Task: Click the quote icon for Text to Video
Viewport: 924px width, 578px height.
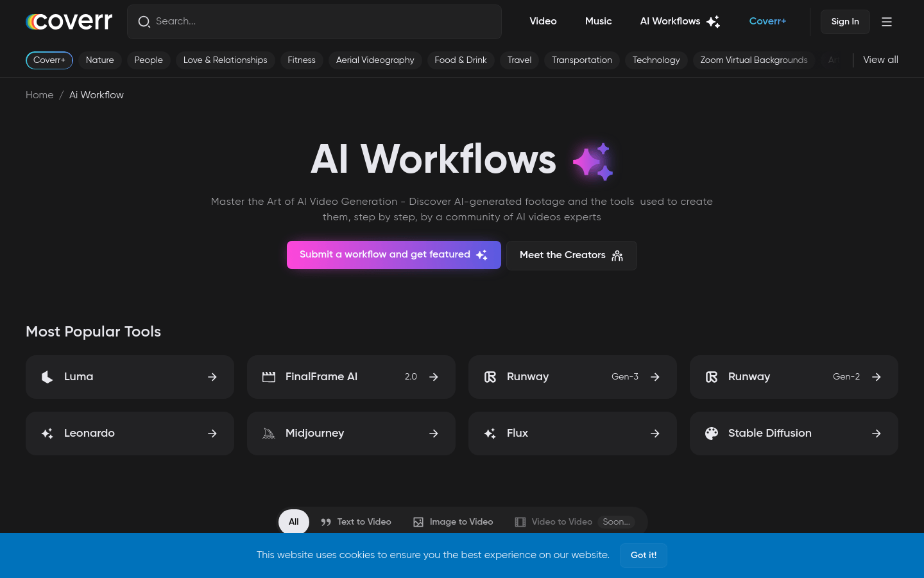Action: (326, 522)
